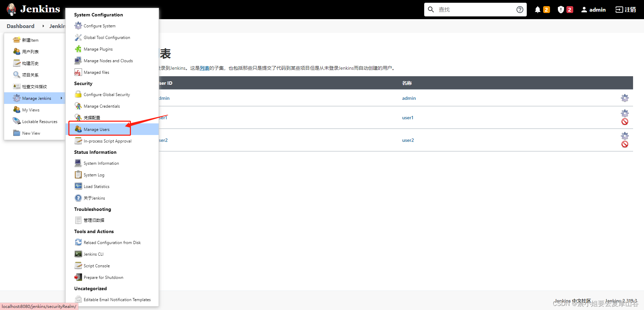Expand the Manage Jenkins submenu arrow
Image resolution: width=644 pixels, height=310 pixels.
coord(62,98)
